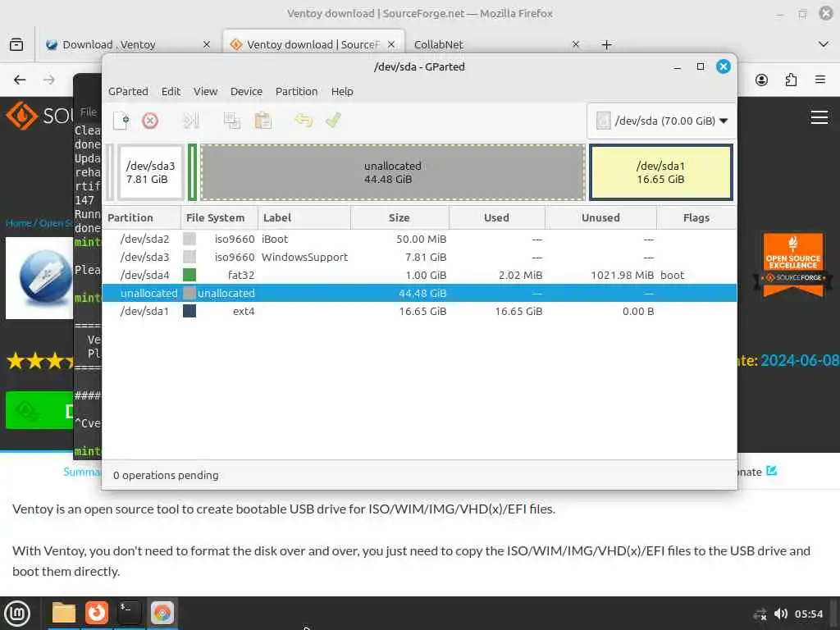The image size is (840, 630).
Task: Open the Firefox View icon left of tabs
Action: [16, 44]
